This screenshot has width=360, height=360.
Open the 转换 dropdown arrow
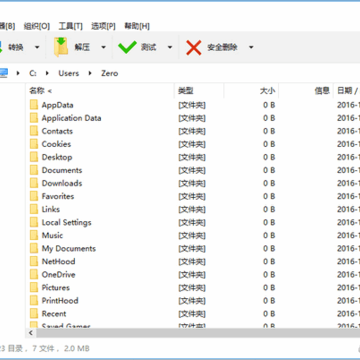point(37,47)
